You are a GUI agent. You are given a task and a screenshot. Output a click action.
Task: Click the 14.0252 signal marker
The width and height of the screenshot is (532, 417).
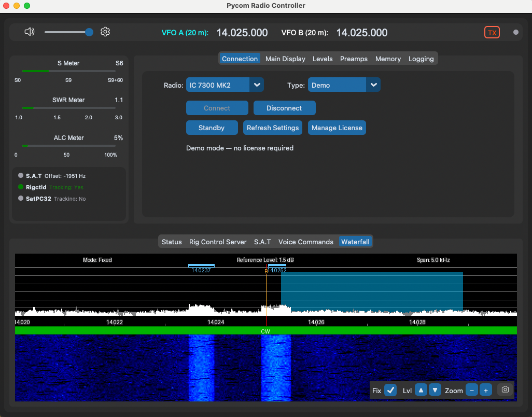click(277, 268)
